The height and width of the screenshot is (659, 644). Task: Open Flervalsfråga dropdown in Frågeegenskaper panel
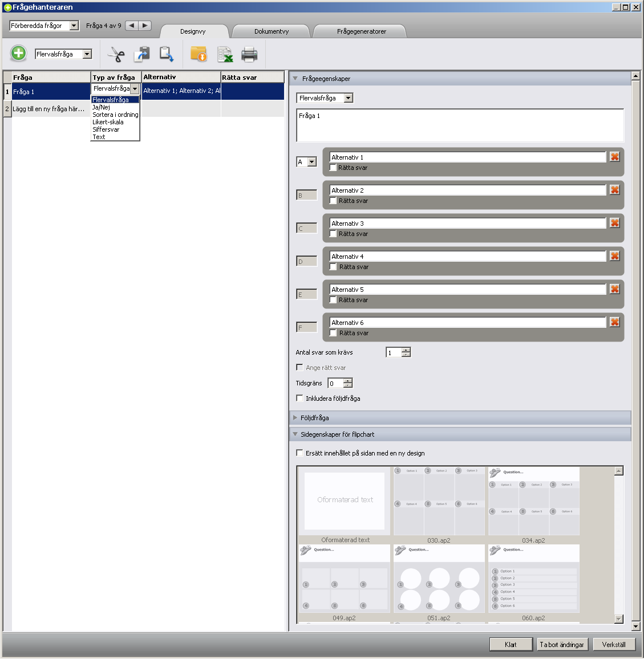(x=349, y=98)
